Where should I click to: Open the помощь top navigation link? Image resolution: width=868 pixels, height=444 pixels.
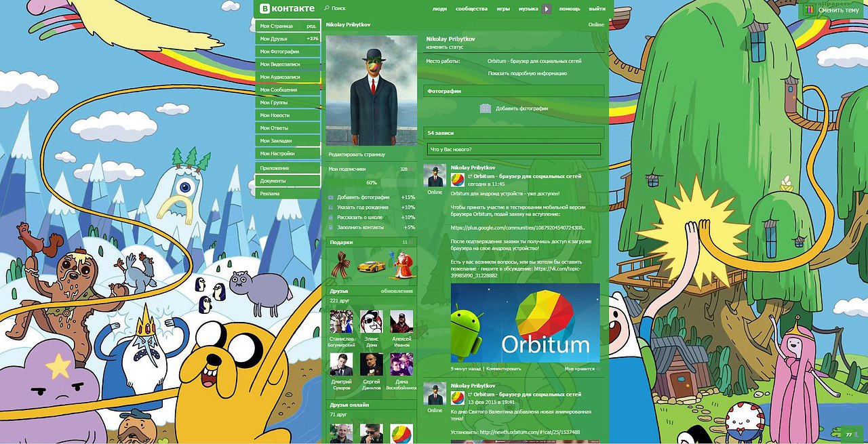click(570, 9)
